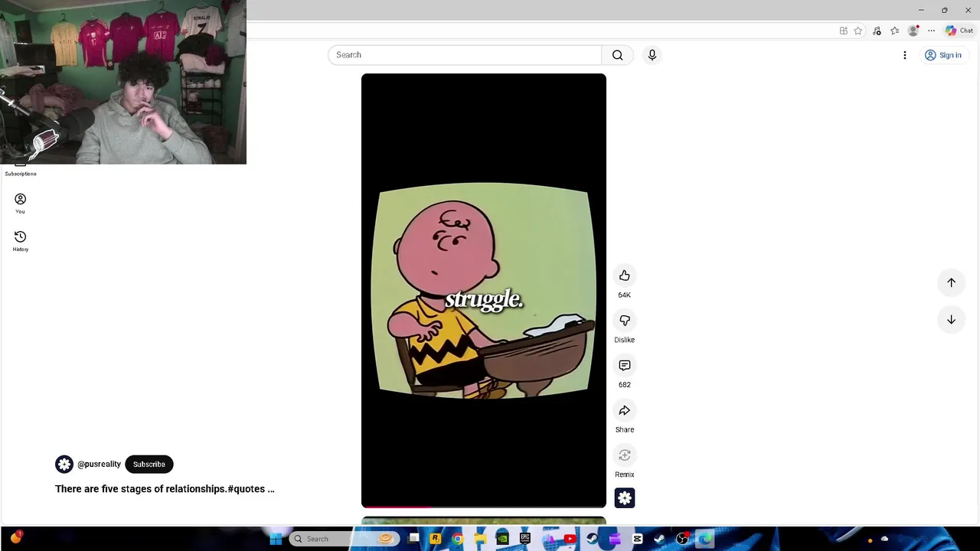Open the YouTube app on the taskbar
980x551 pixels.
tap(570, 539)
